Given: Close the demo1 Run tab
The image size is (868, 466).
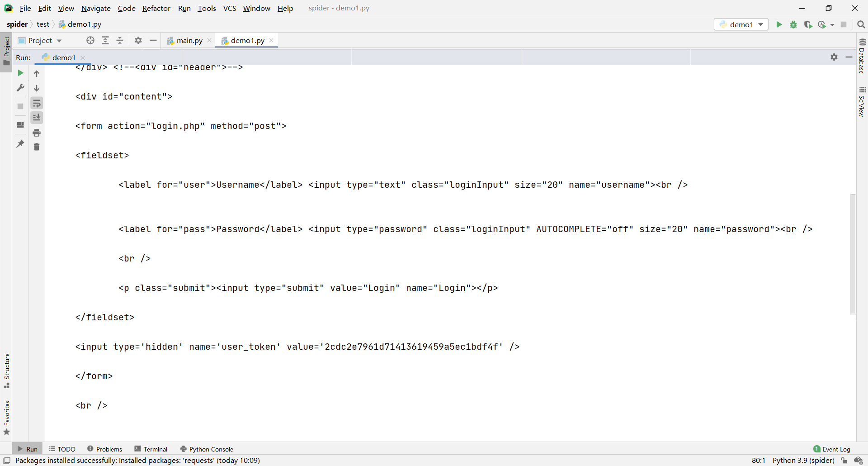Looking at the screenshot, I should coord(83,57).
